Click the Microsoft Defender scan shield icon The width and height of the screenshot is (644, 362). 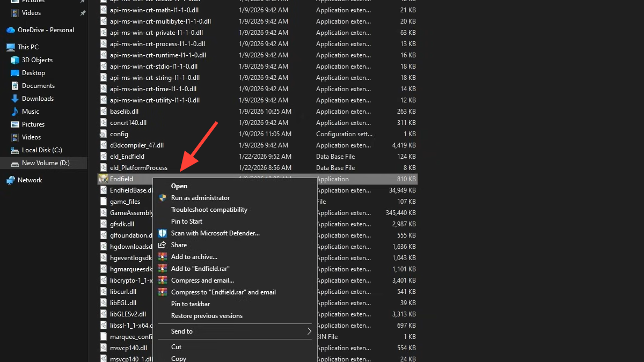pyautogui.click(x=162, y=233)
